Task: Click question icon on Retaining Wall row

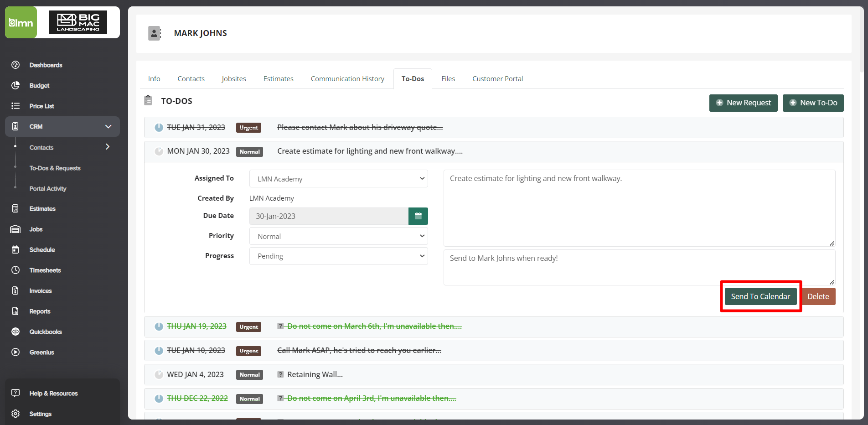Action: (x=281, y=374)
